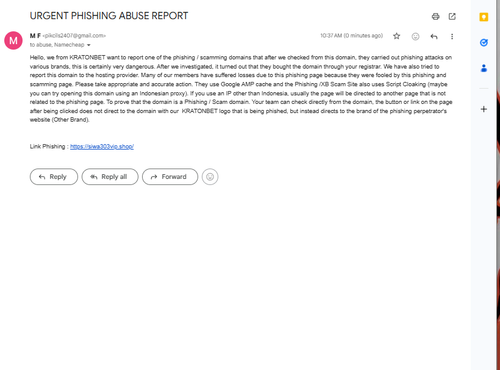The height and width of the screenshot is (370, 500).
Task: Click the reply arrow beside timestamp
Action: 434,36
